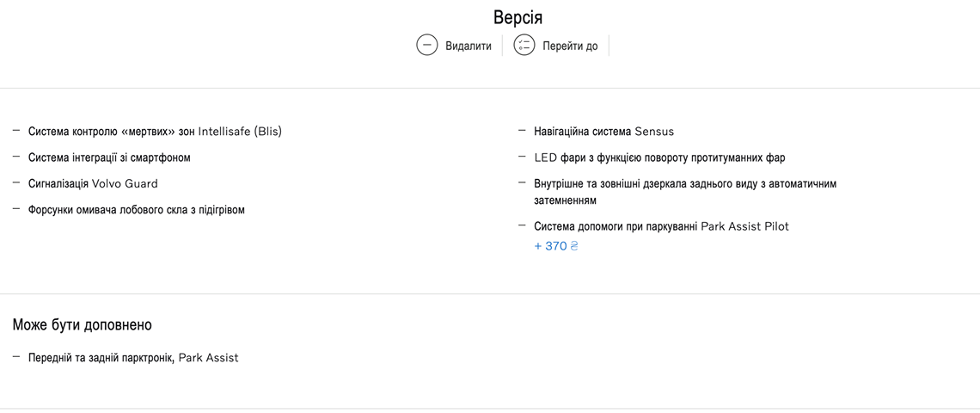Click the + 370 ₴ price

click(x=556, y=246)
